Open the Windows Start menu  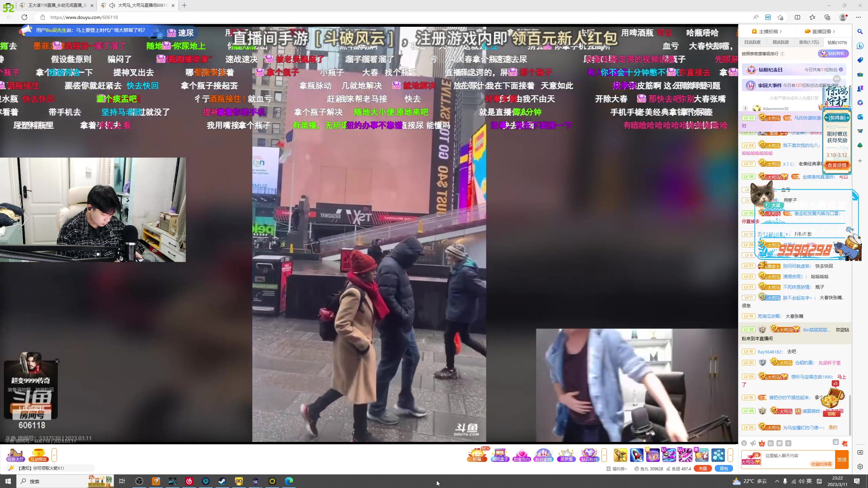(8, 481)
